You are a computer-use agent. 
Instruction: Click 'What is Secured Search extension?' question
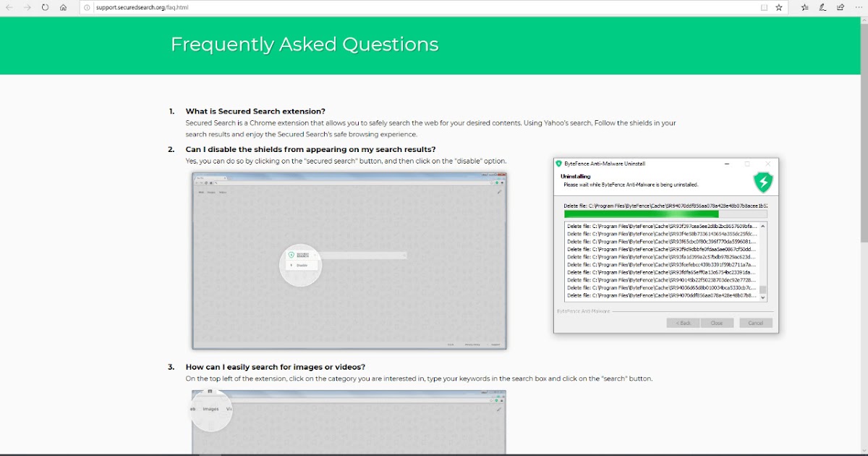click(x=255, y=111)
